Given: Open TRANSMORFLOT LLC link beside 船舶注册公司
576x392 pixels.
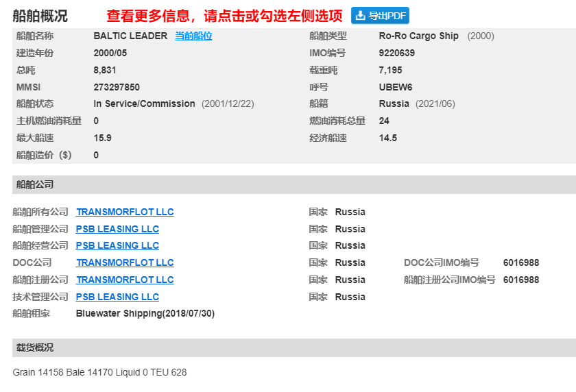Looking at the screenshot, I should 125,280.
